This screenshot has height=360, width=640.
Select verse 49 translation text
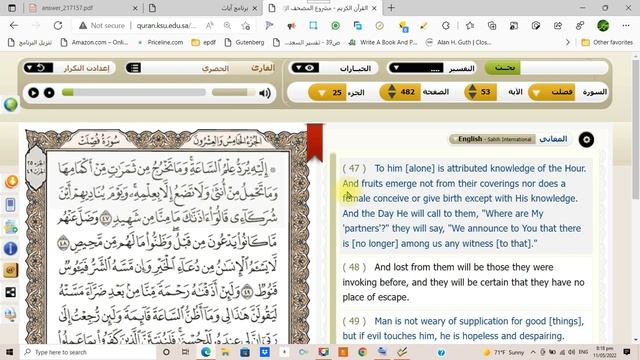click(465, 328)
